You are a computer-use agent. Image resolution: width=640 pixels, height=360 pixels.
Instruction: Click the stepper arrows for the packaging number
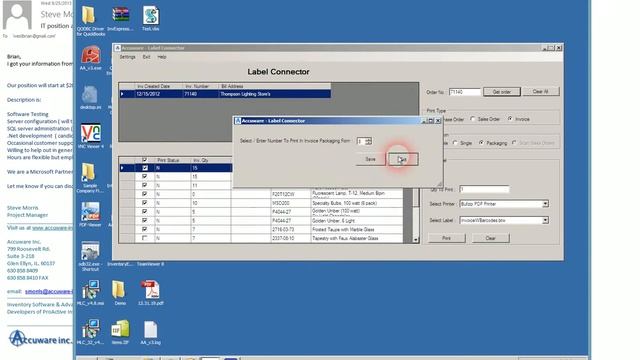[369, 141]
